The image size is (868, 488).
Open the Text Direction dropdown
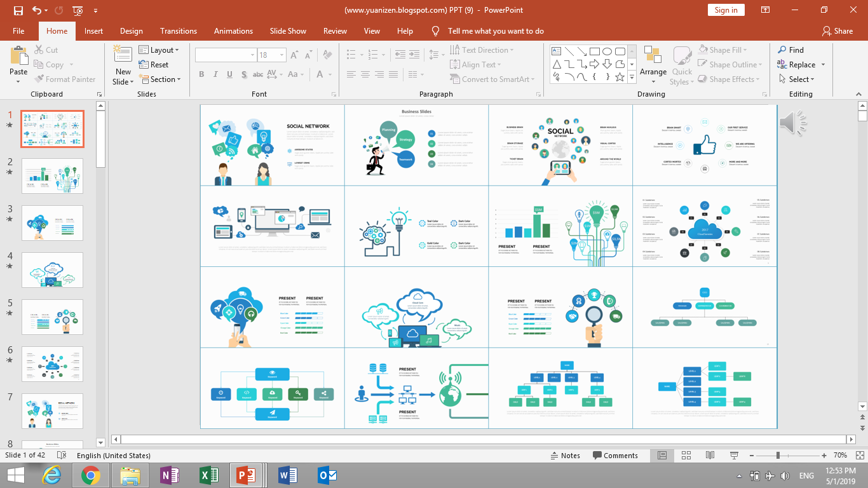[x=482, y=50]
